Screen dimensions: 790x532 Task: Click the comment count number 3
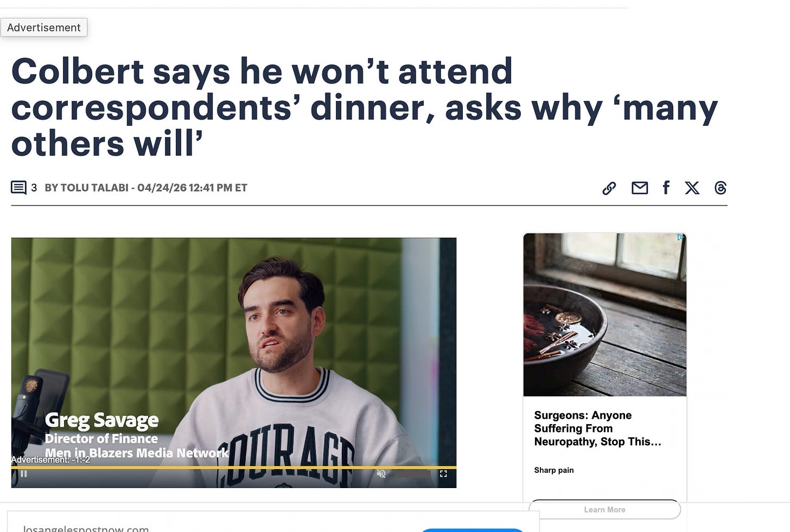coord(34,188)
